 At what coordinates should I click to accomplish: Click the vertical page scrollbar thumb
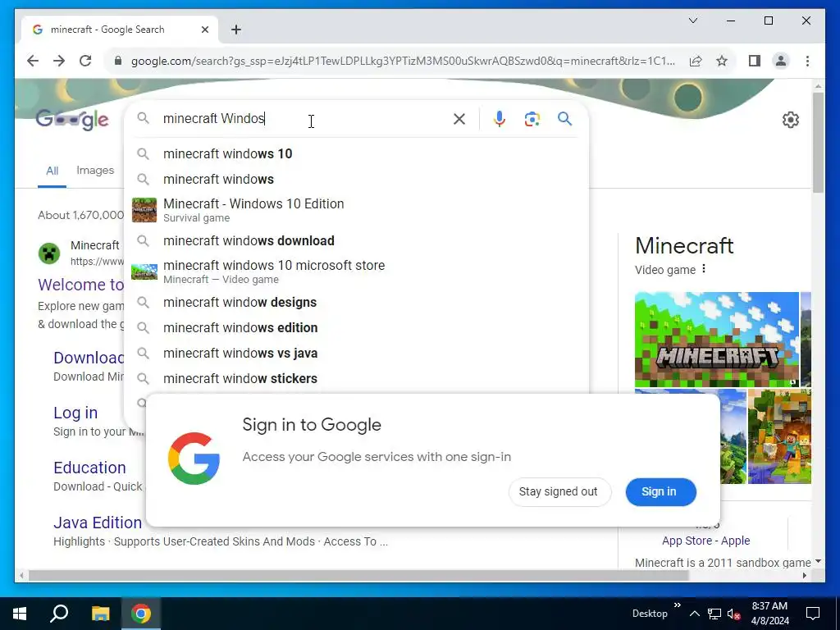pos(818,142)
